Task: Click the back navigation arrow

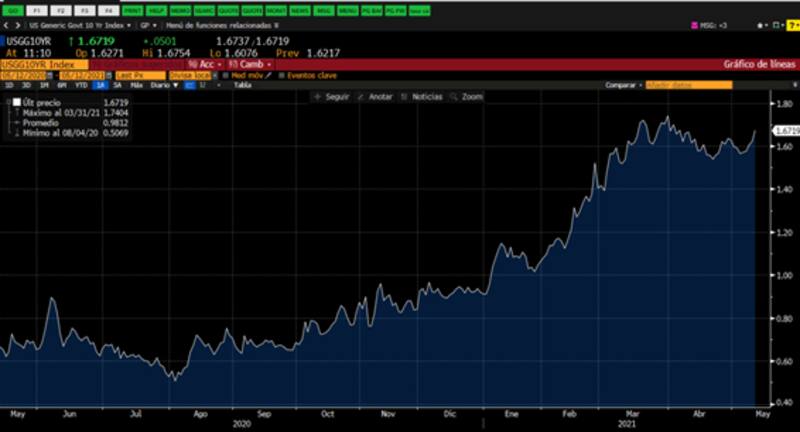Action: click(5, 22)
